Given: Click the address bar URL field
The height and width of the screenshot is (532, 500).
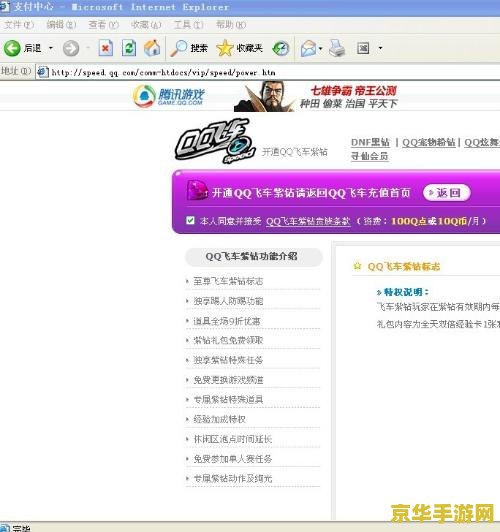Looking at the screenshot, I should (x=268, y=72).
